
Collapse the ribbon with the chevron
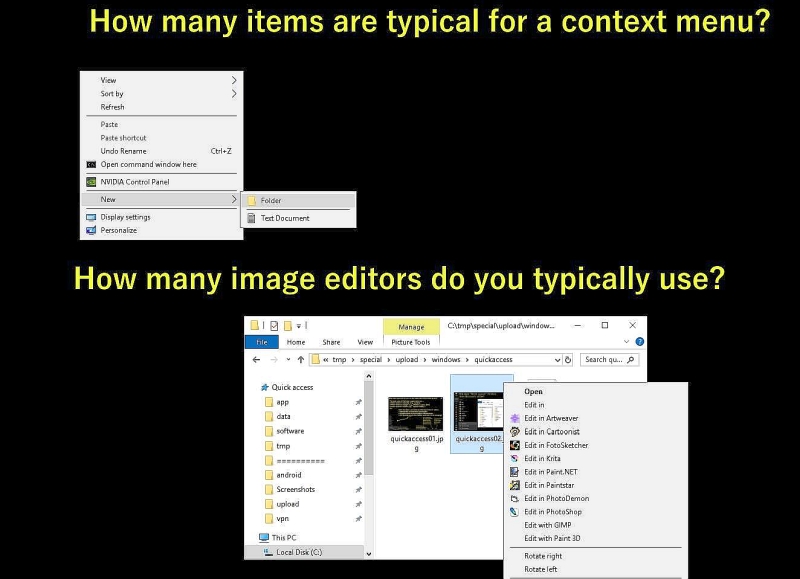[627, 342]
